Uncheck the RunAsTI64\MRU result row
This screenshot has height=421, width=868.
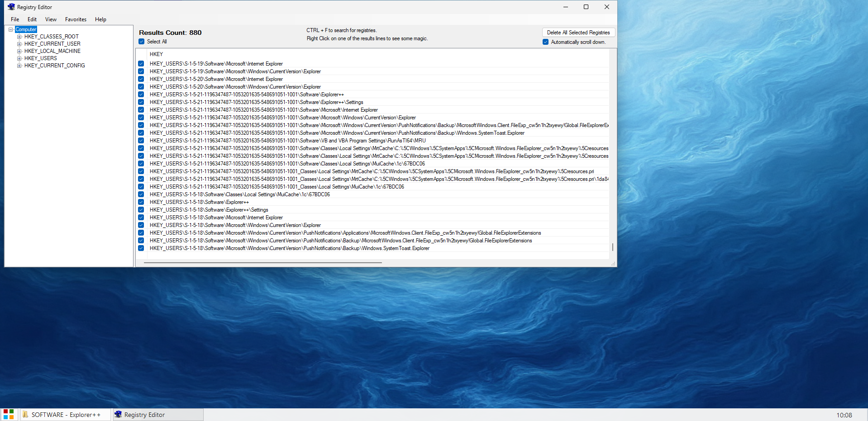141,141
